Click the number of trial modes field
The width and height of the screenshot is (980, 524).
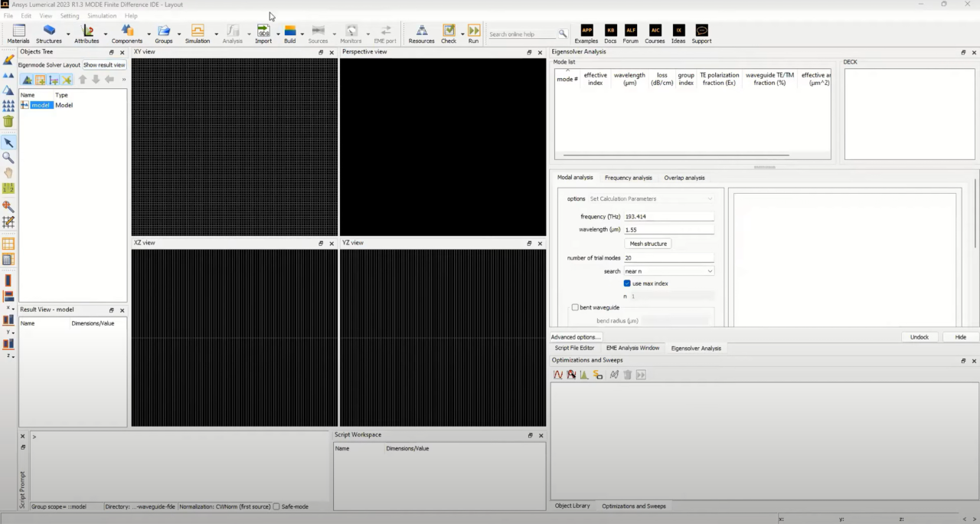tap(669, 258)
